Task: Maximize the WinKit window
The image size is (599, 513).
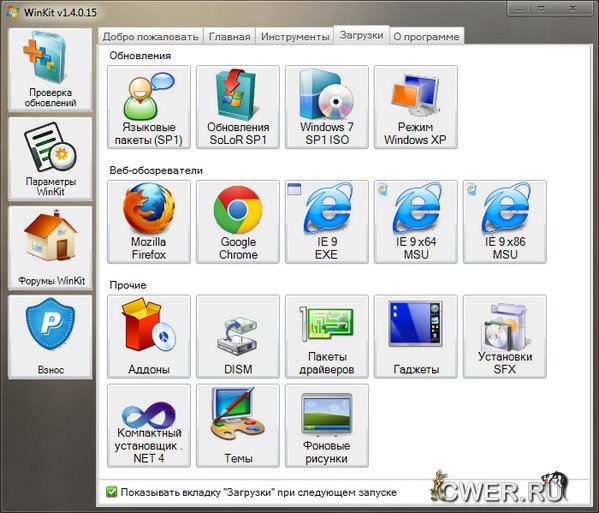Action: coord(542,8)
